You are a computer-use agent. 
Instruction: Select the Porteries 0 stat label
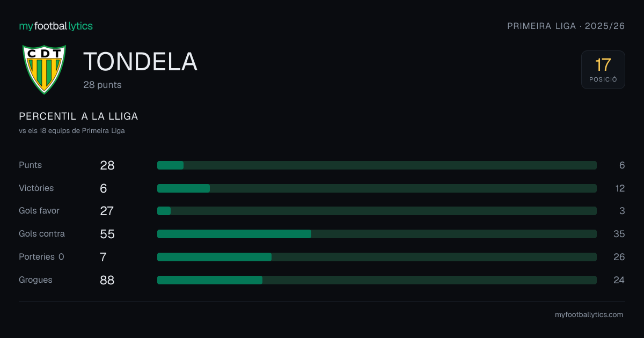tap(41, 257)
